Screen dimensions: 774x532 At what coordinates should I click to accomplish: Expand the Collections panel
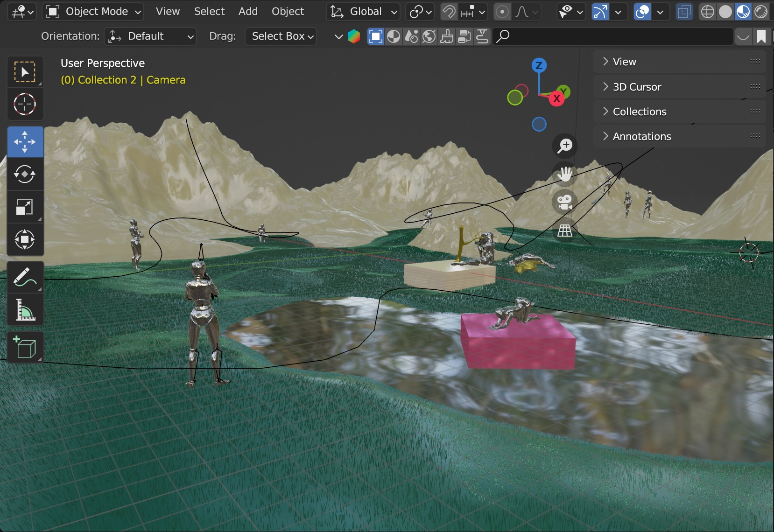tap(639, 112)
